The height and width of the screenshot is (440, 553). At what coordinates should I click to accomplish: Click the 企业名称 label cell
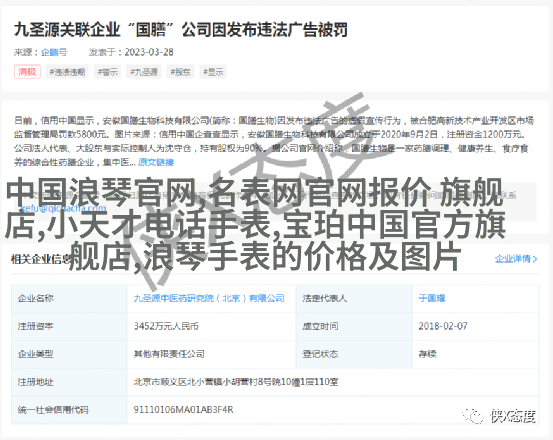pos(69,298)
